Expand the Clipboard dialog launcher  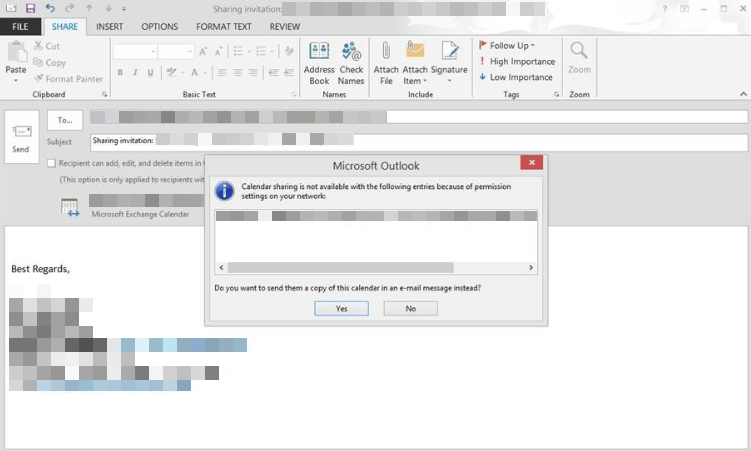click(x=104, y=94)
